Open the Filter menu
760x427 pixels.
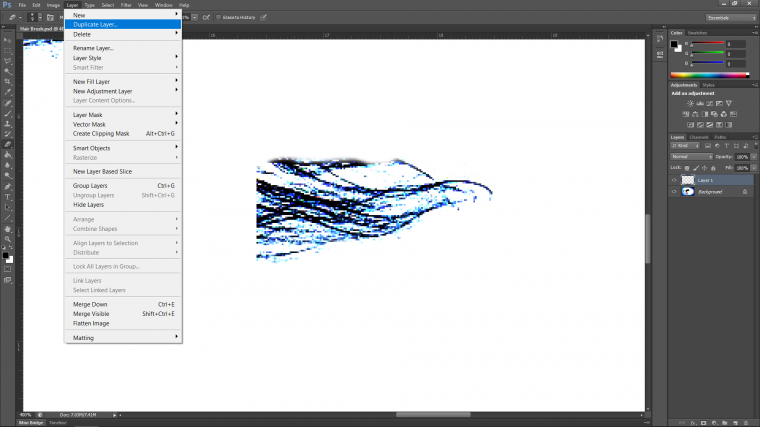126,5
